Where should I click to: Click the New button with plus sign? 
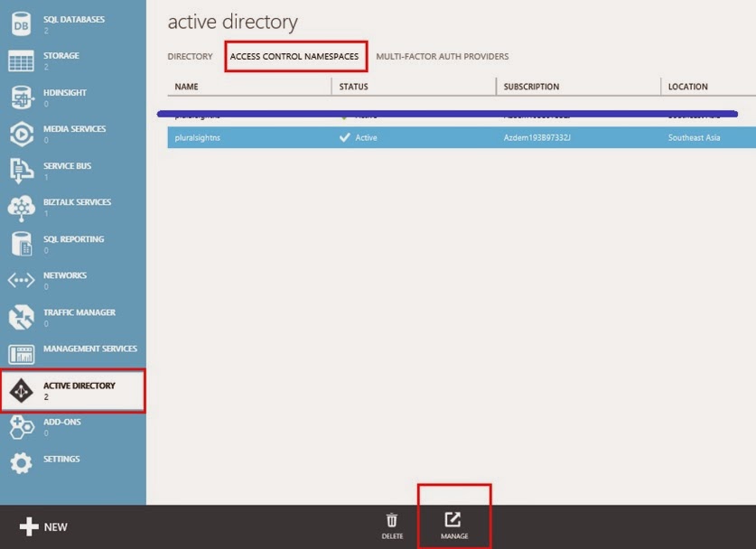point(43,526)
